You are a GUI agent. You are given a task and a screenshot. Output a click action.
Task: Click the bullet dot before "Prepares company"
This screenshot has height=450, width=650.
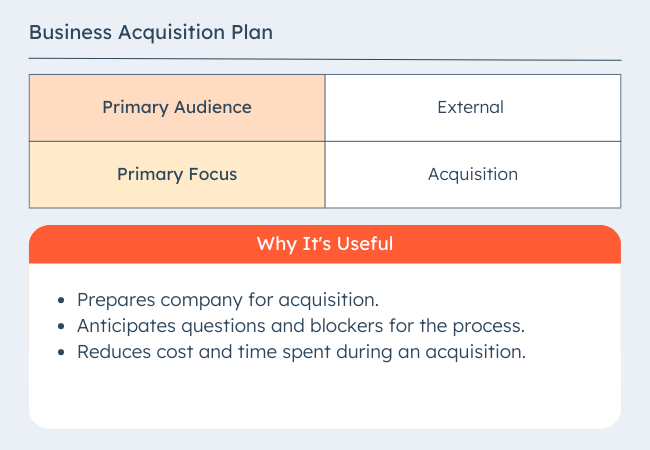tap(63, 300)
